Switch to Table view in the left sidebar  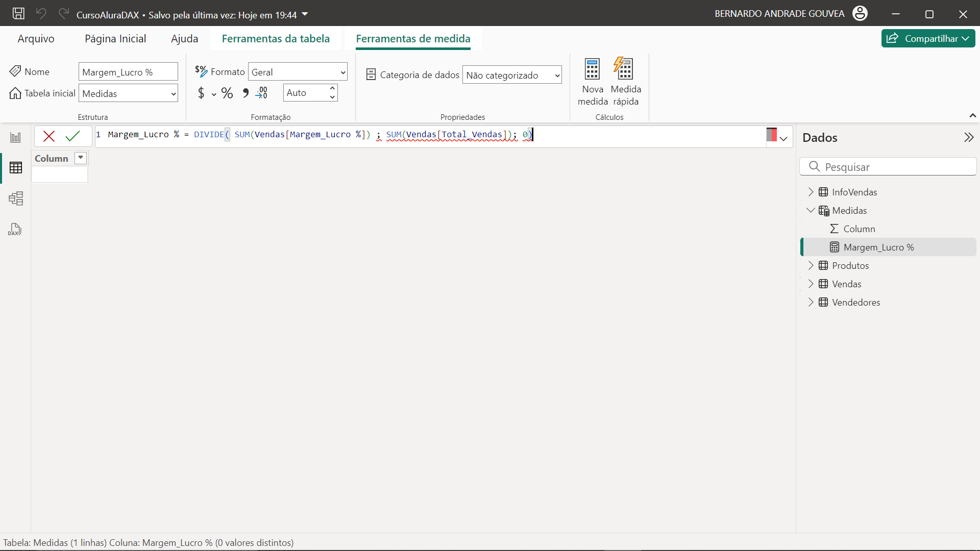pyautogui.click(x=16, y=167)
